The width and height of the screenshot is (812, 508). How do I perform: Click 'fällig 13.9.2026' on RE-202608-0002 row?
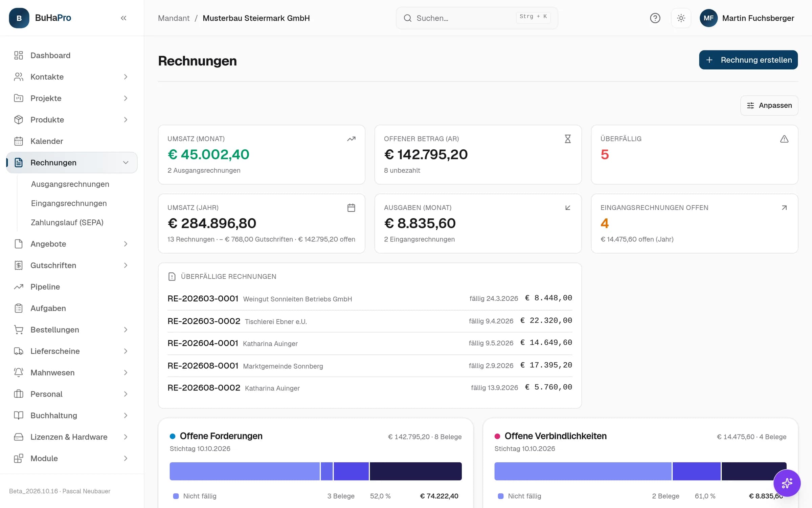point(494,387)
